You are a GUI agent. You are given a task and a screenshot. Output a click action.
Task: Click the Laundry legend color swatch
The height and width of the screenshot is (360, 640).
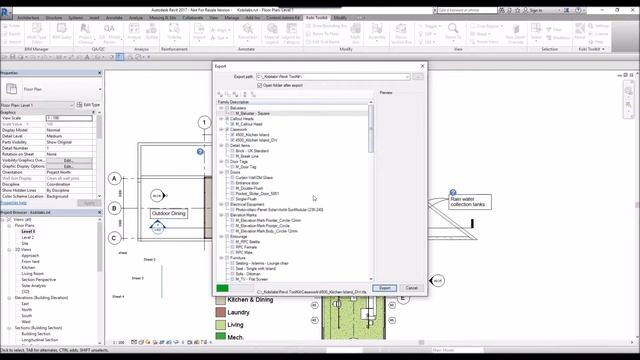pos(221,312)
